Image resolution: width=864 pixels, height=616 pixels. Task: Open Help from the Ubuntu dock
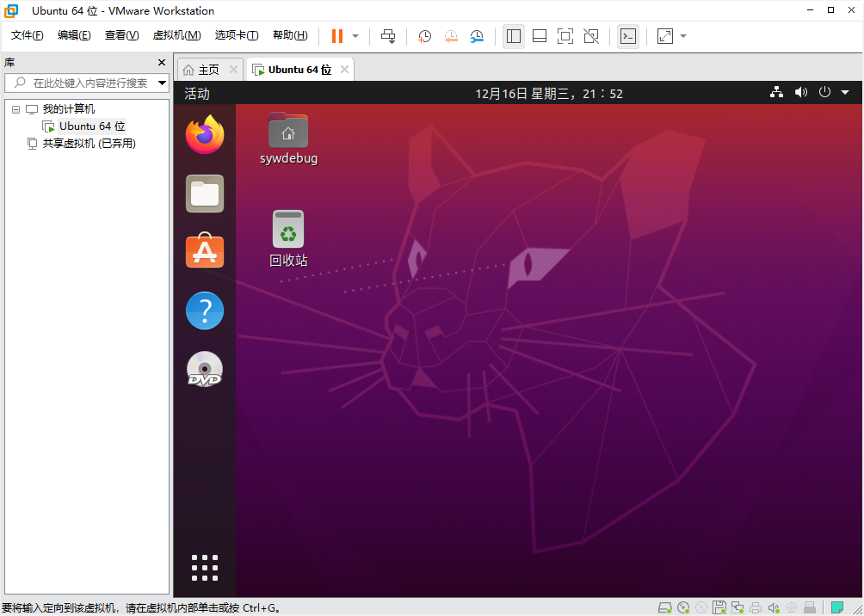pos(205,311)
